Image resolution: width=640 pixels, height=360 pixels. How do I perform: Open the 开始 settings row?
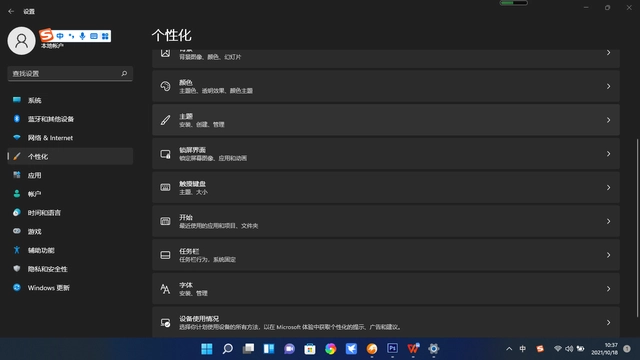[386, 221]
